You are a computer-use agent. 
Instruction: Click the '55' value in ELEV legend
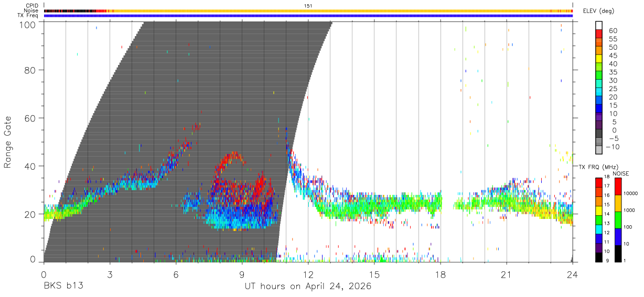(613, 39)
